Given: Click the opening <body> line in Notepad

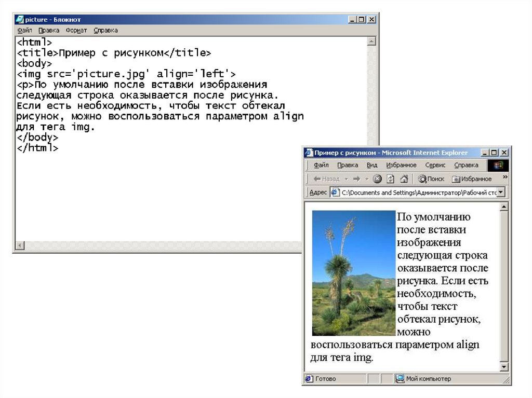Looking at the screenshot, I should (34, 63).
